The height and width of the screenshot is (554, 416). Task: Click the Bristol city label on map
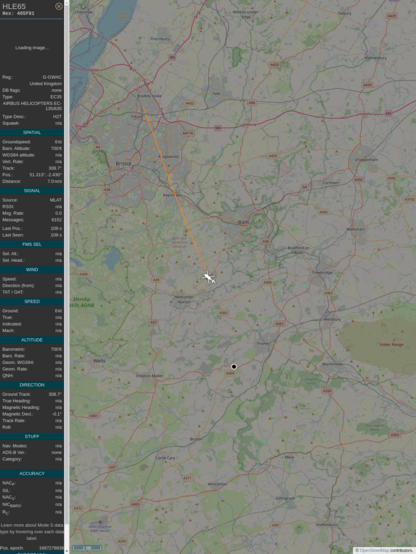tap(123, 164)
